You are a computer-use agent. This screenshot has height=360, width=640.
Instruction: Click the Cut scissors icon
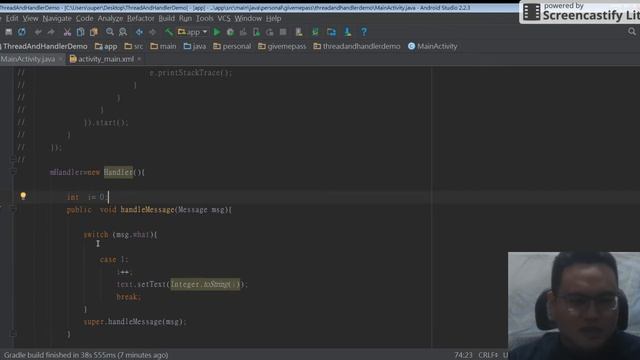pos(67,32)
